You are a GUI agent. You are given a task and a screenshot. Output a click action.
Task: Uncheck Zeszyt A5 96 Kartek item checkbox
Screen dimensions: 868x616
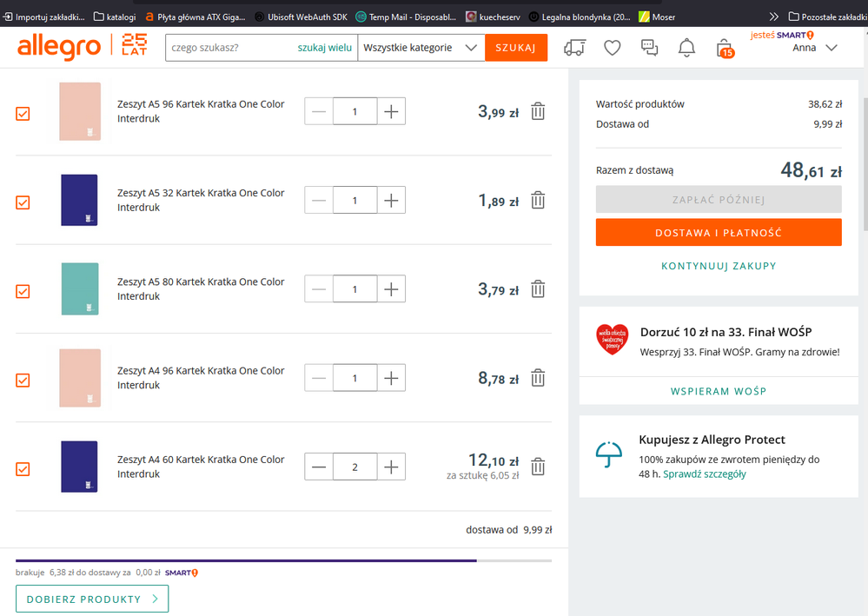coord(23,114)
